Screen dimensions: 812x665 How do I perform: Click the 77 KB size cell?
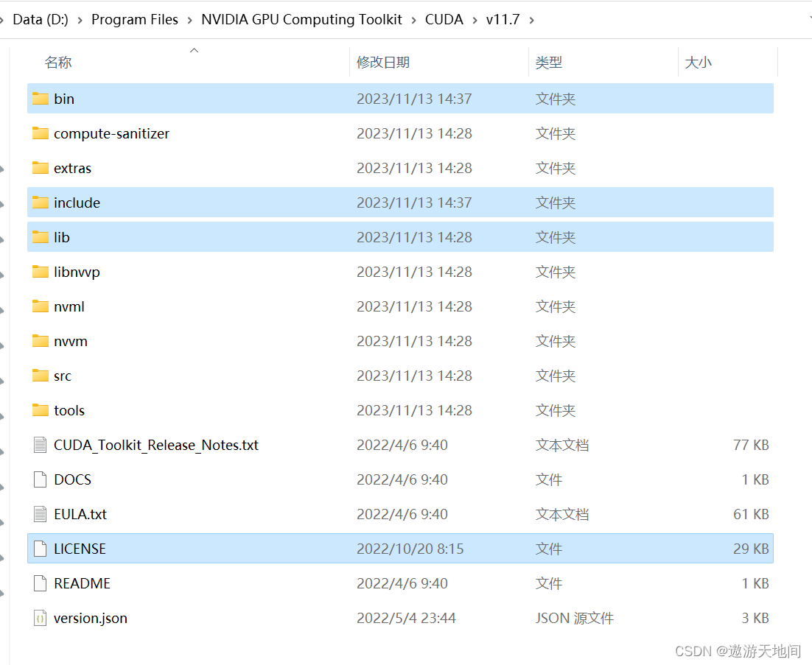tap(751, 445)
